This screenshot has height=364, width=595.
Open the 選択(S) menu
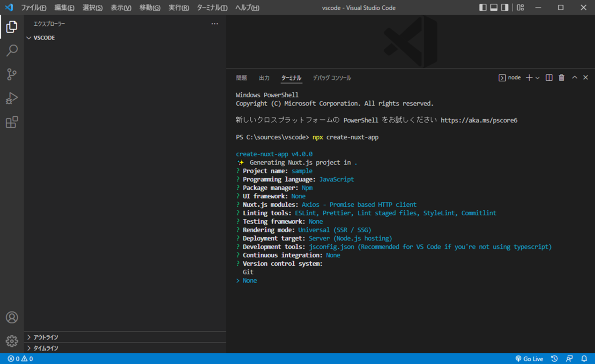click(93, 8)
